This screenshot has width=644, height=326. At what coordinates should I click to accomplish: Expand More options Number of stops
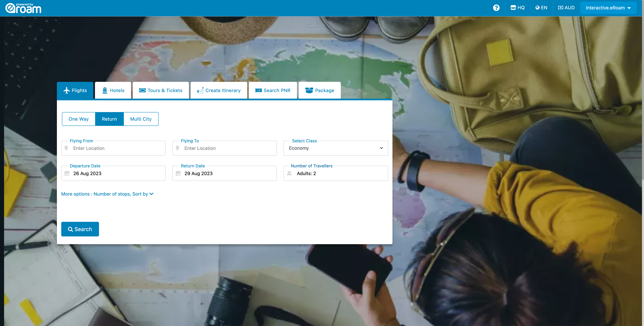coord(107,194)
